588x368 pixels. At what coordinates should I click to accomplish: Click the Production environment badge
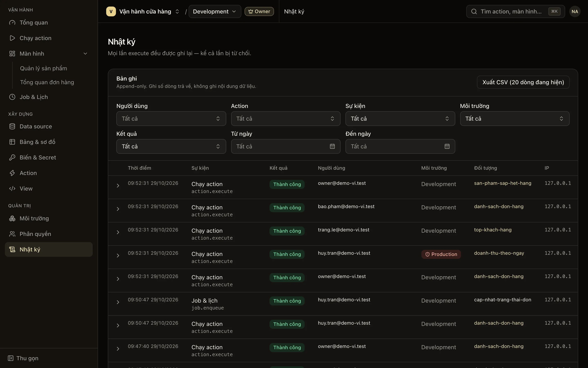coord(441,255)
